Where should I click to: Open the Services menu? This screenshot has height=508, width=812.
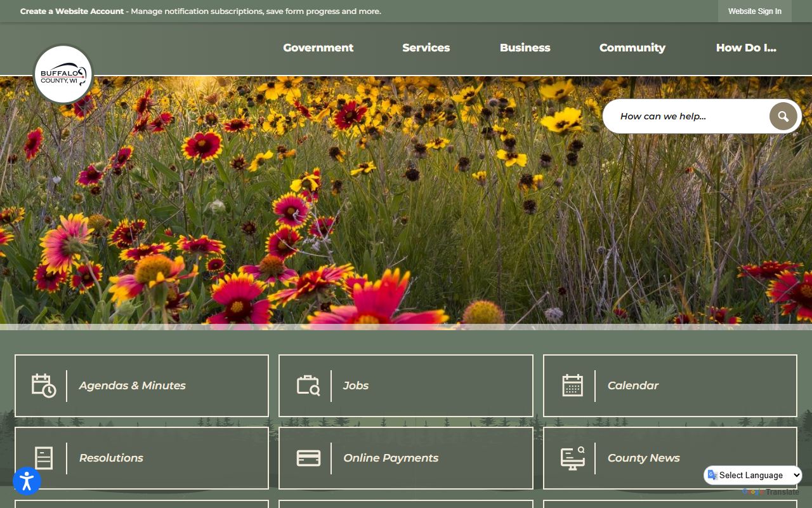coord(426,48)
